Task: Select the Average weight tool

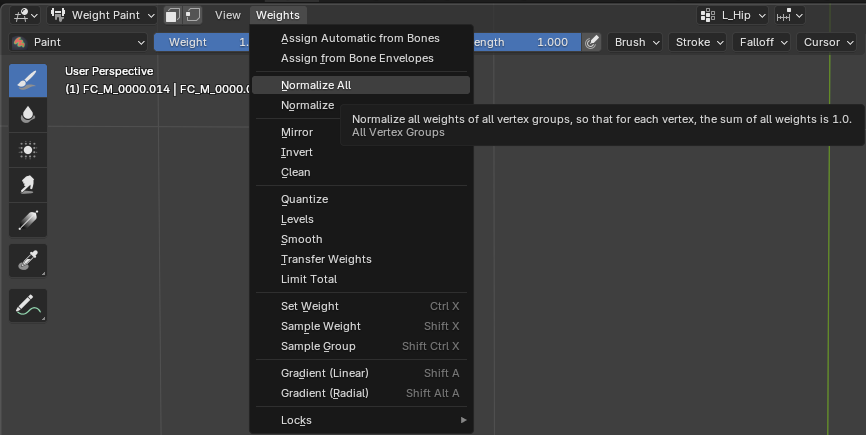Action: [28, 150]
